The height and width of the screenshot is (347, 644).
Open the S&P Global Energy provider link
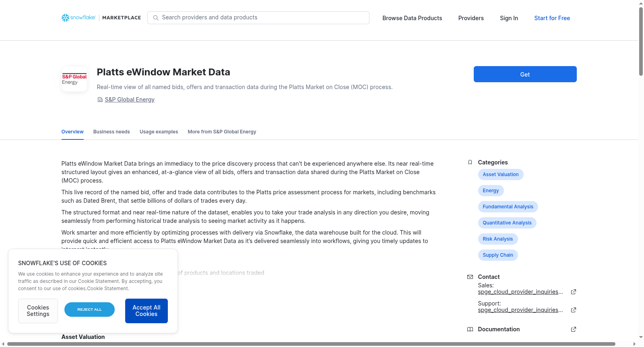(130, 100)
